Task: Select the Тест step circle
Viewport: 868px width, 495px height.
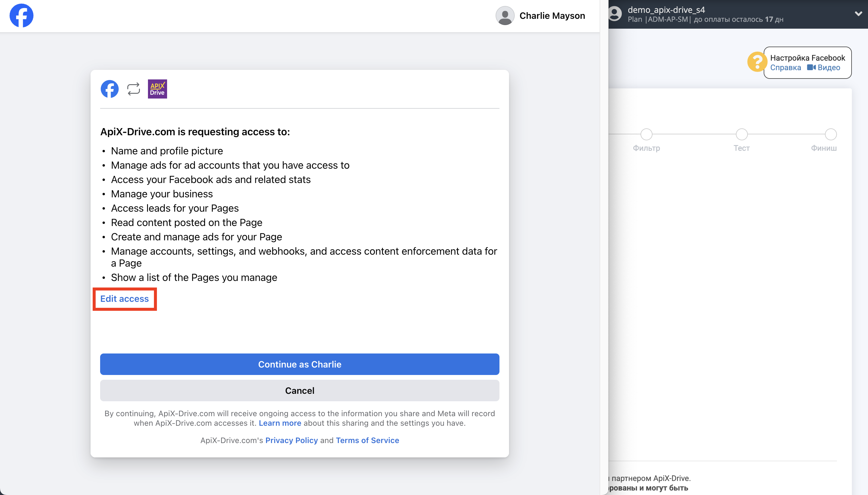Action: coord(742,134)
